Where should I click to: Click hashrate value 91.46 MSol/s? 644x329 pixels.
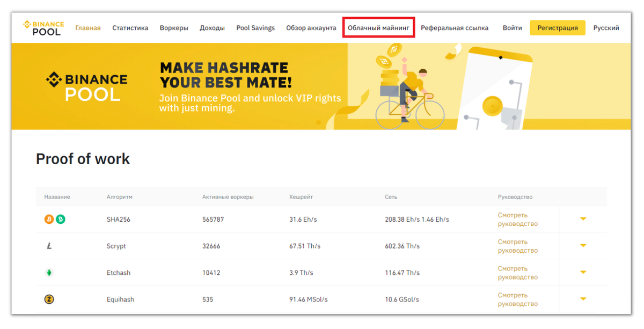click(x=309, y=299)
